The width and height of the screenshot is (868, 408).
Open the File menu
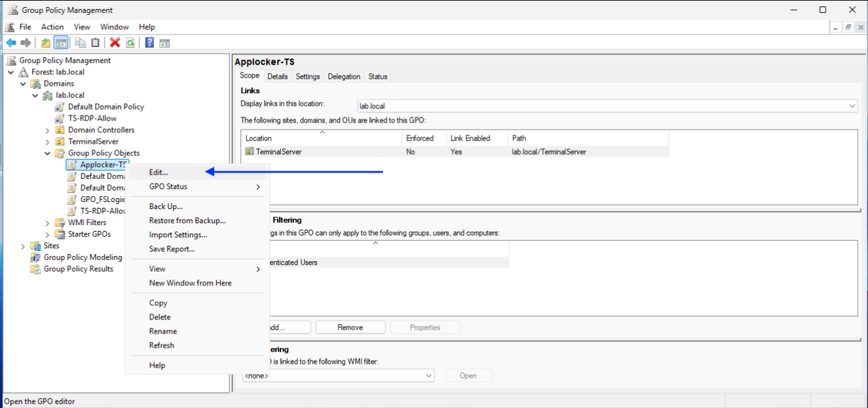pos(25,27)
